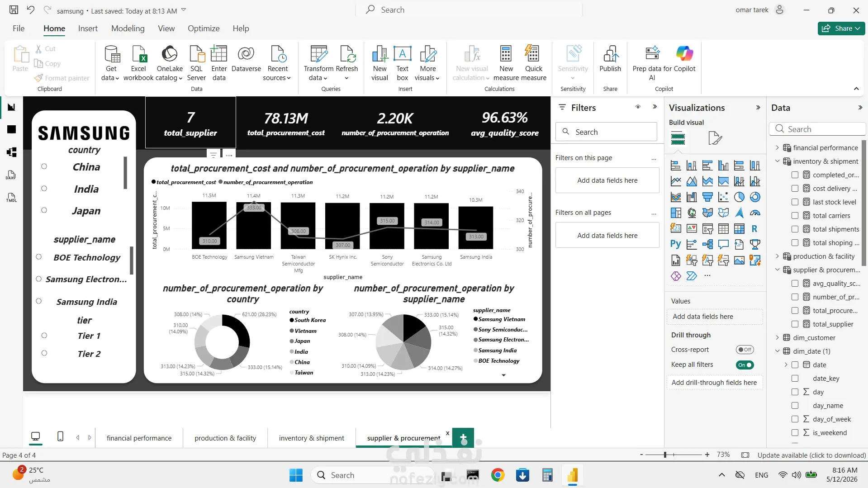The height and width of the screenshot is (488, 868).
Task: Switch to the Modeling ribbon tab
Action: [x=128, y=28]
